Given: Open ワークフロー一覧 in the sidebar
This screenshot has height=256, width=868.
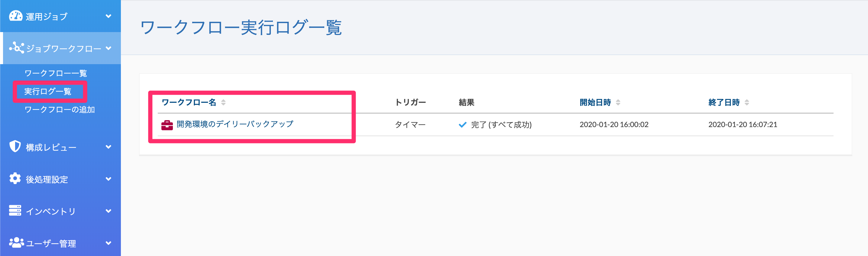Looking at the screenshot, I should pos(56,73).
